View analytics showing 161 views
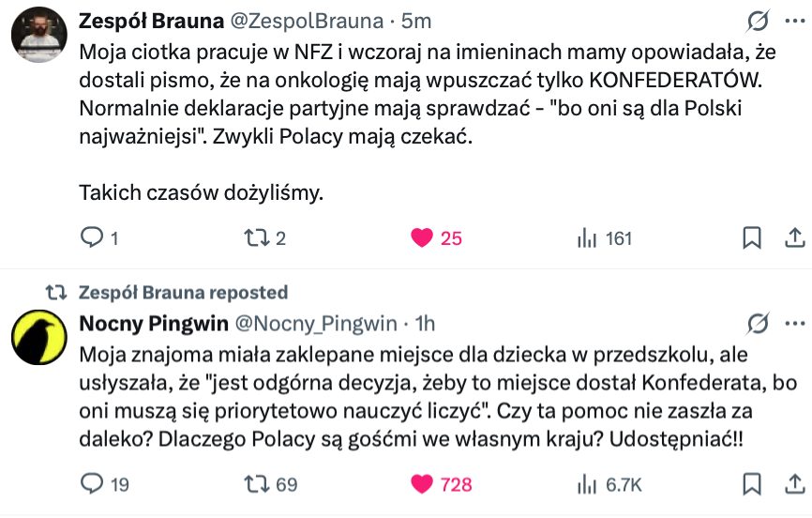812x518 pixels. [587, 238]
